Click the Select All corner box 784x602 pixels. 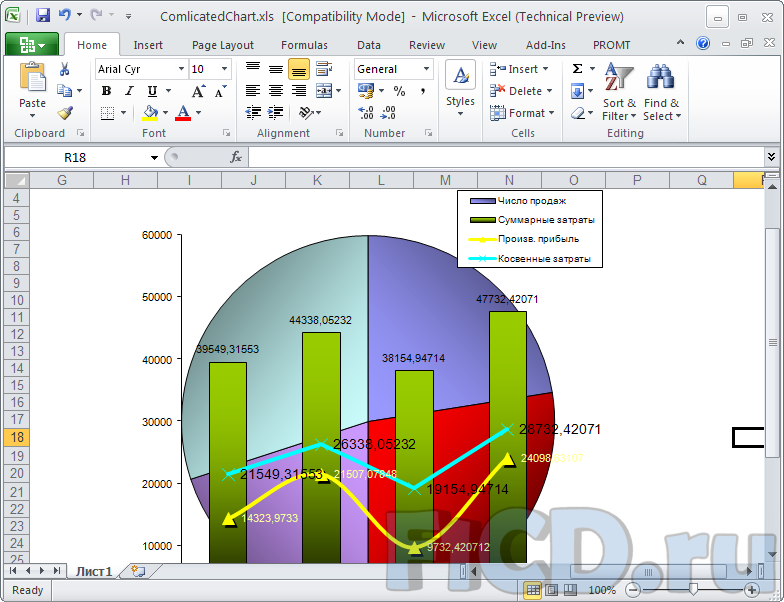[17, 180]
